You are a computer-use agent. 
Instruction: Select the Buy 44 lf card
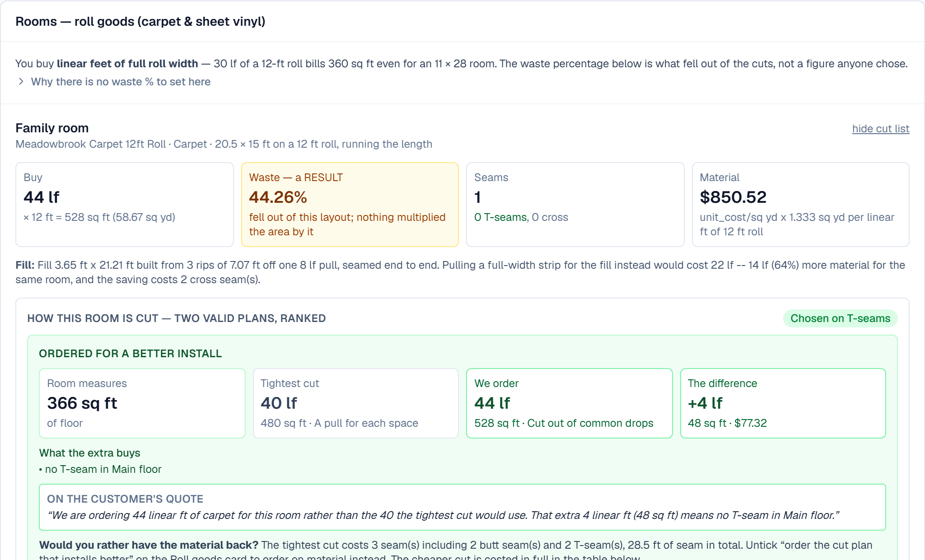pos(125,205)
